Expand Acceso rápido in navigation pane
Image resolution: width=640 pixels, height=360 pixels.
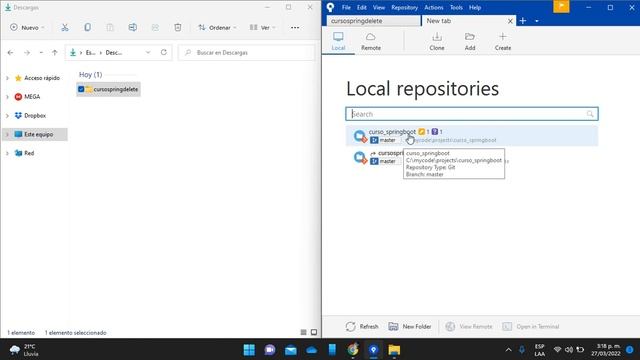point(7,78)
